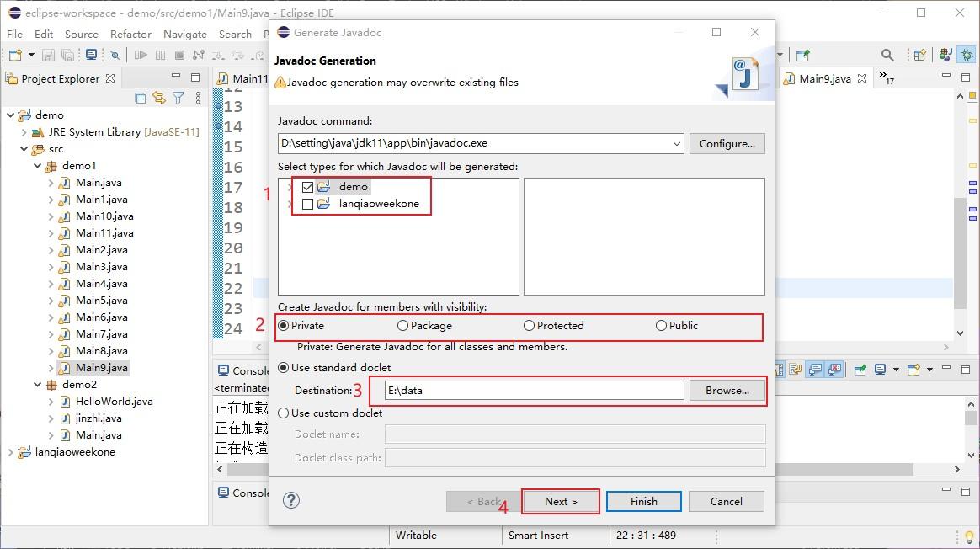Click the Search magnifier toolbar icon

pyautogui.click(x=887, y=55)
